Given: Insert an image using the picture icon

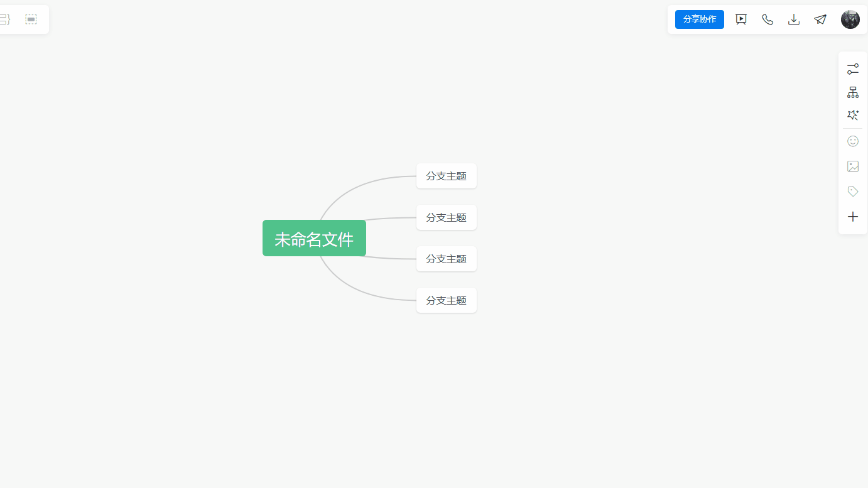Looking at the screenshot, I should click(852, 166).
